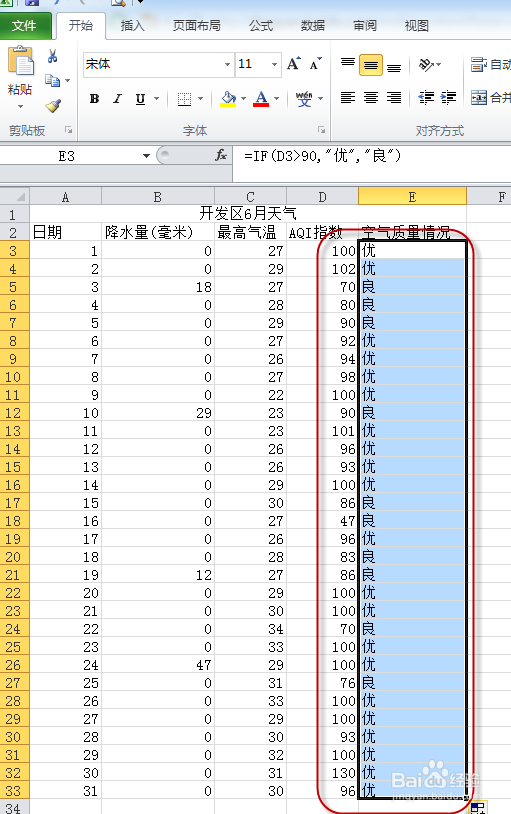511x814 pixels.
Task: Click the insert function fx icon
Action: click(x=221, y=155)
